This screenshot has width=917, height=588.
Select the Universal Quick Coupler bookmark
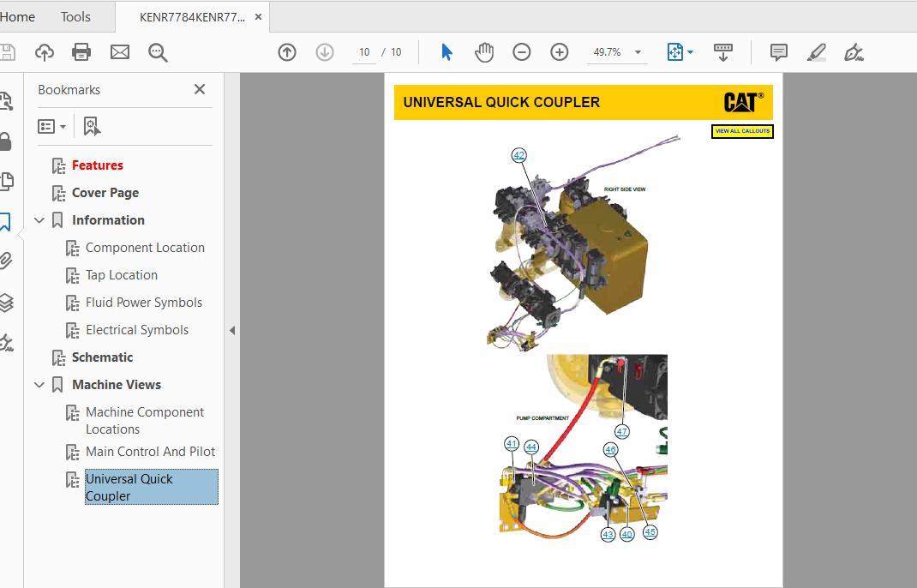click(x=152, y=487)
